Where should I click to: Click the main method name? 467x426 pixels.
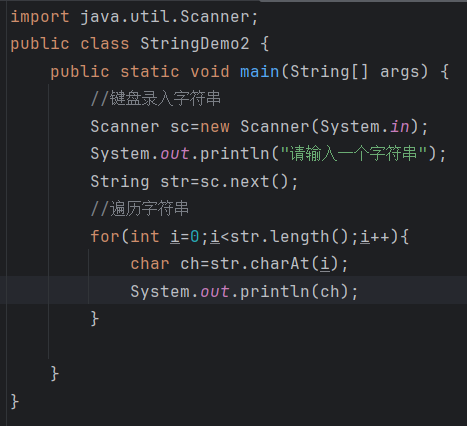(260, 72)
